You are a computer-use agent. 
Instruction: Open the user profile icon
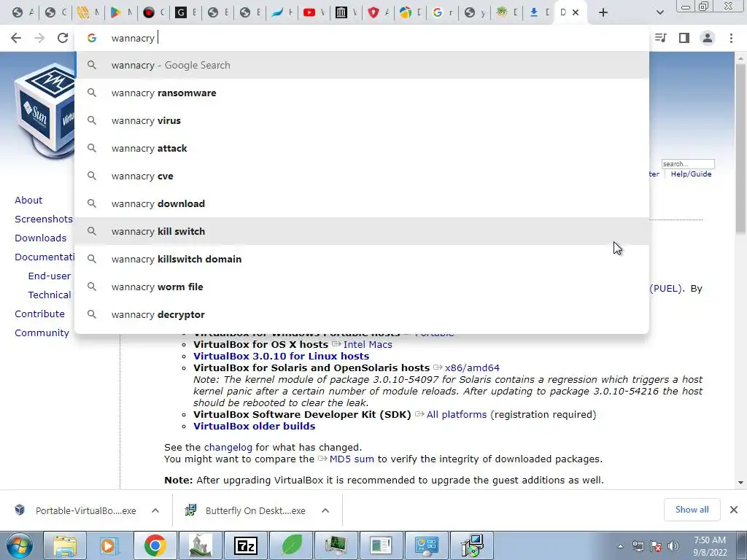pos(708,38)
